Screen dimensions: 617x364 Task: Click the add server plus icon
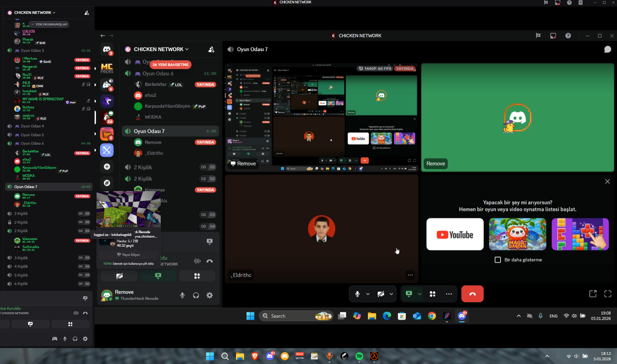click(x=107, y=166)
